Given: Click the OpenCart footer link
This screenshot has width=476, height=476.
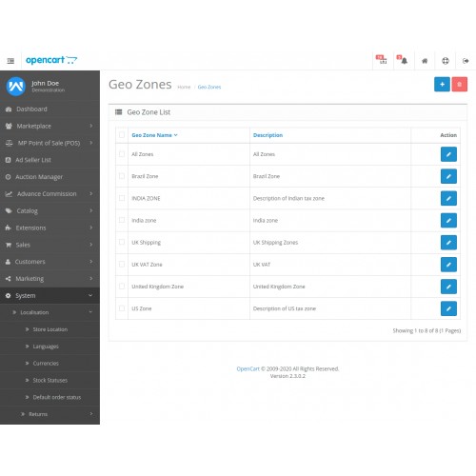Looking at the screenshot, I should pos(248,368).
